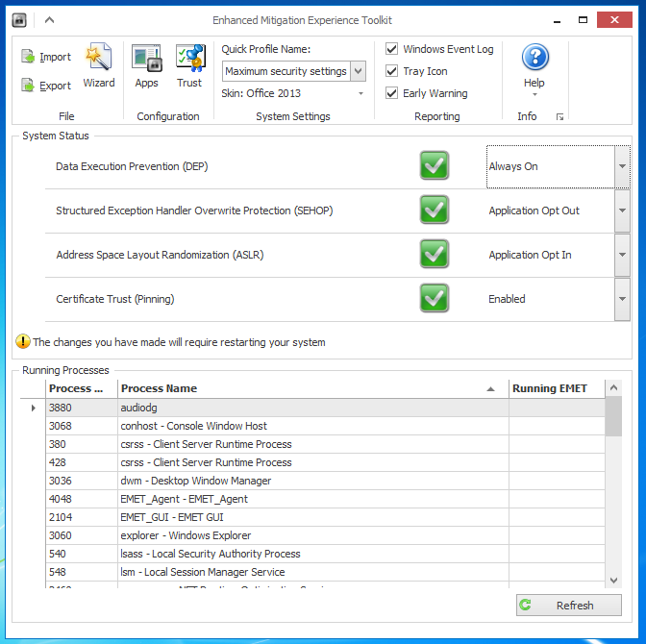Click the Import text label
This screenshot has height=644, width=646.
tap(55, 57)
